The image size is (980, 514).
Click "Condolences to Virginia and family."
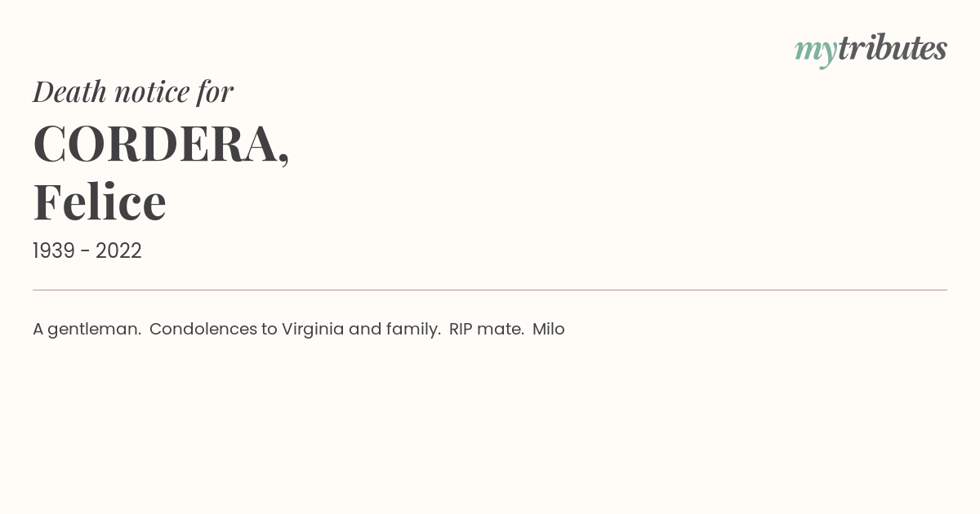click(x=295, y=330)
